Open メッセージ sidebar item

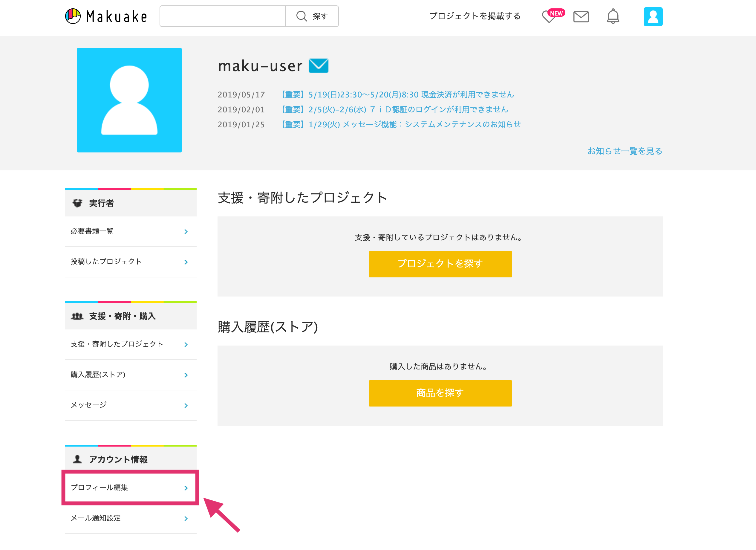coord(131,405)
